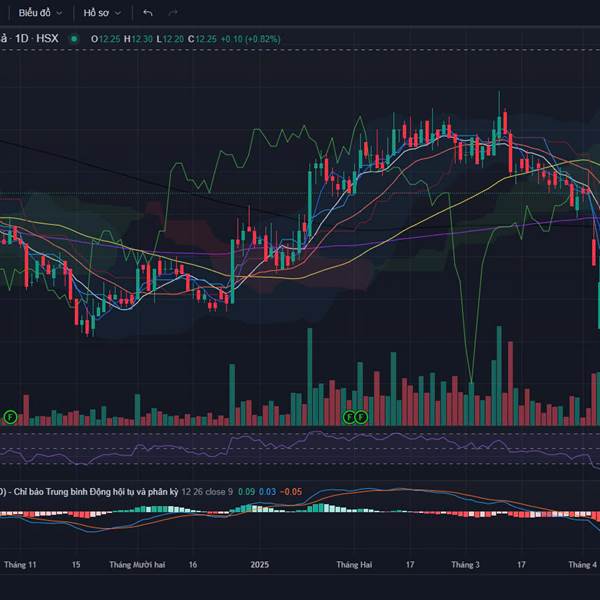Image resolution: width=600 pixels, height=600 pixels.
Task: Click the 2025 year label on time axis
Action: pyautogui.click(x=259, y=565)
